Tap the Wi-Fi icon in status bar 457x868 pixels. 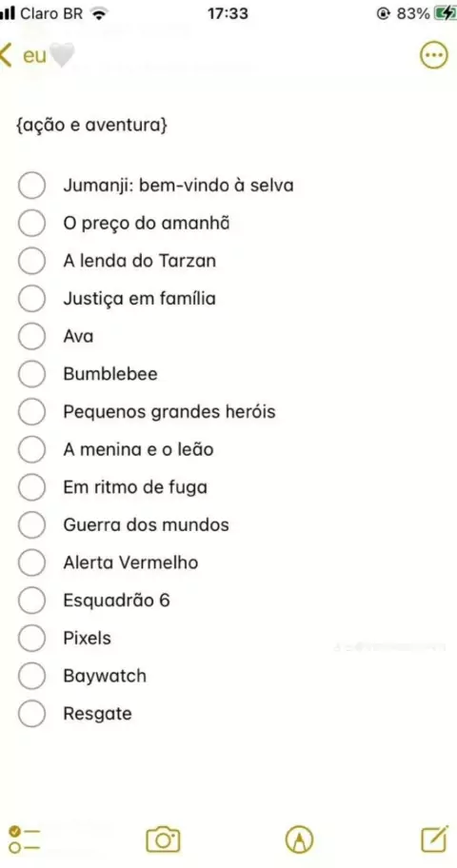pyautogui.click(x=99, y=14)
